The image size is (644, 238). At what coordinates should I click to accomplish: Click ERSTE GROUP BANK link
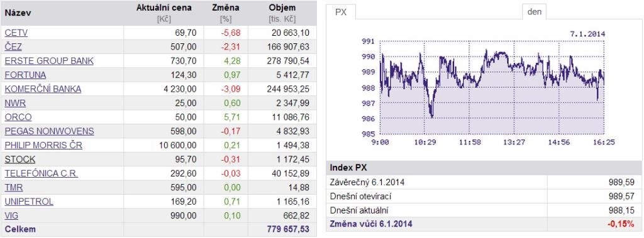pos(49,61)
